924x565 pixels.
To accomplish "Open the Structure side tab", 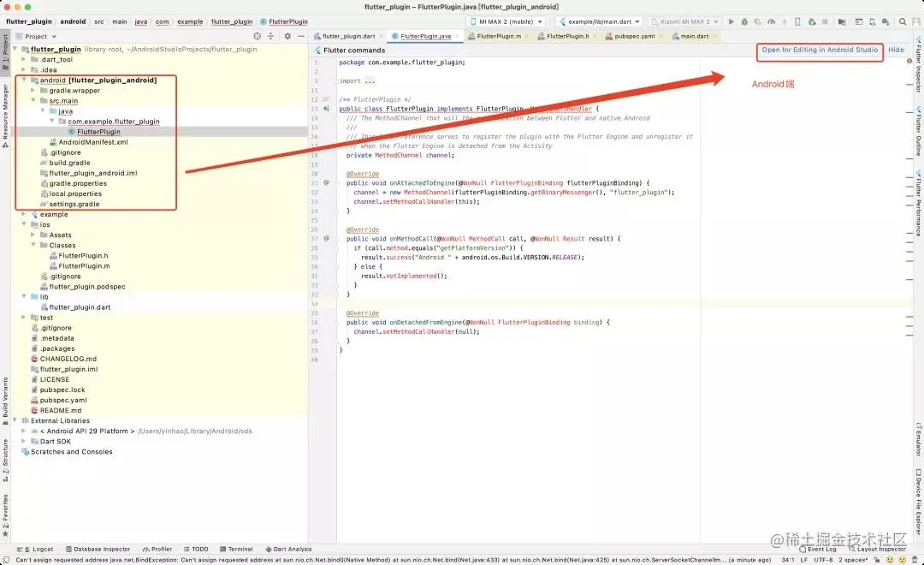I will 5,460.
